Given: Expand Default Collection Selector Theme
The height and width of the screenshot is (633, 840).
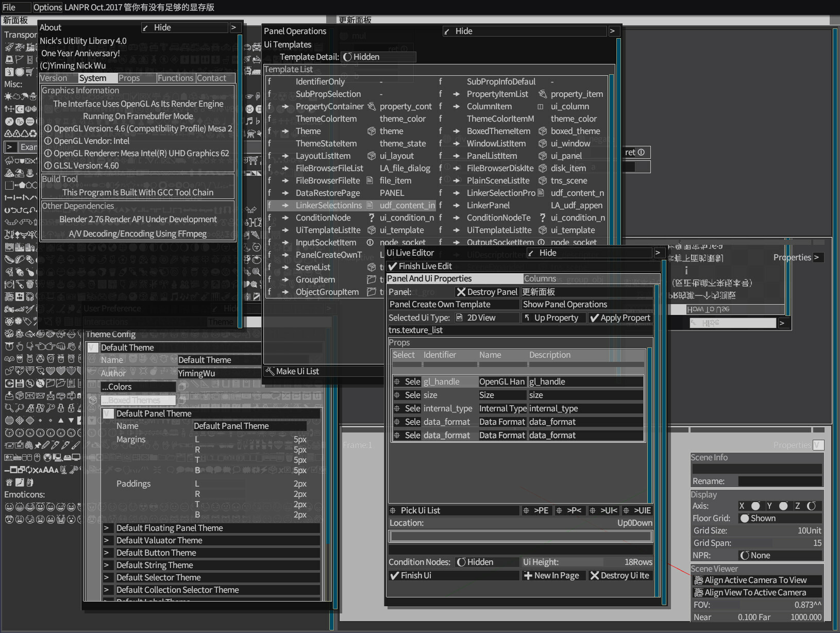Looking at the screenshot, I should 107,590.
